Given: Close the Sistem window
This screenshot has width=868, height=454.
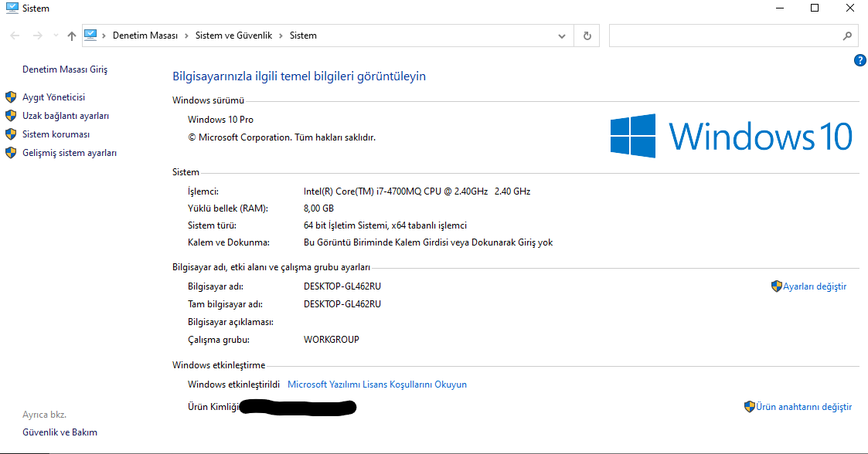Looking at the screenshot, I should click(849, 8).
